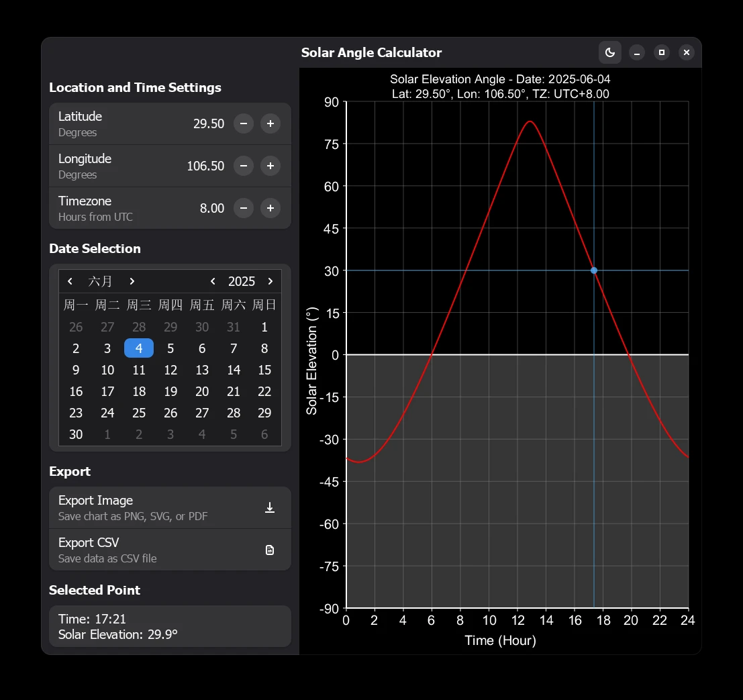Select June 12 in the calendar
The image size is (743, 700).
tap(170, 370)
